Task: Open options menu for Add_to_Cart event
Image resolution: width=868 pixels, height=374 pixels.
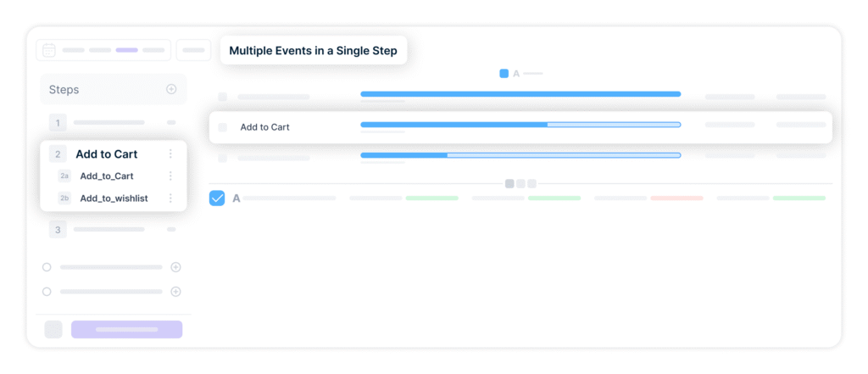Action: [170, 176]
